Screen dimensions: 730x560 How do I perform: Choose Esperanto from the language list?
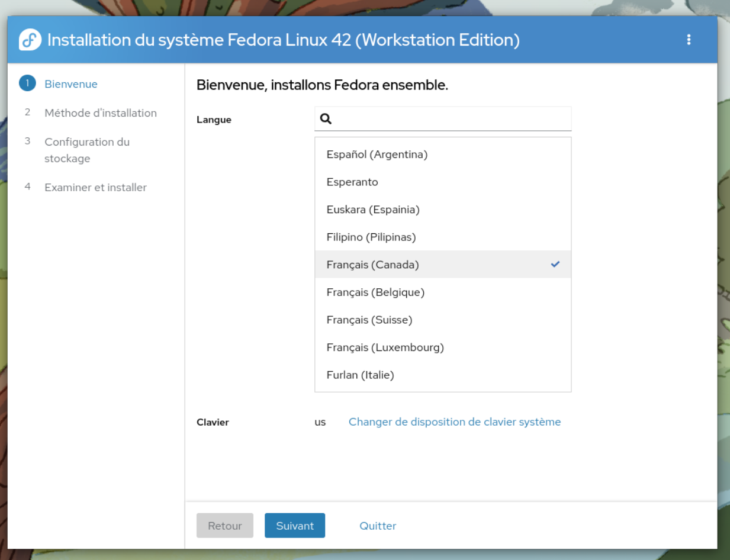(352, 182)
